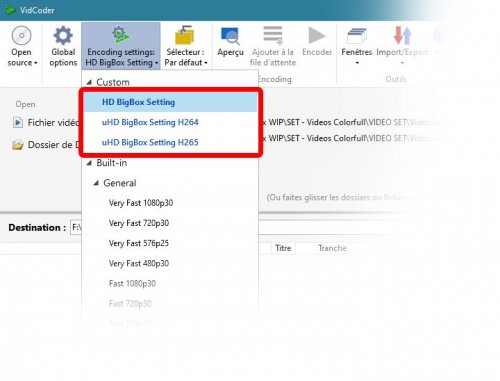This screenshot has height=381, width=500.
Task: Open Global options gear icon
Action: click(x=63, y=35)
